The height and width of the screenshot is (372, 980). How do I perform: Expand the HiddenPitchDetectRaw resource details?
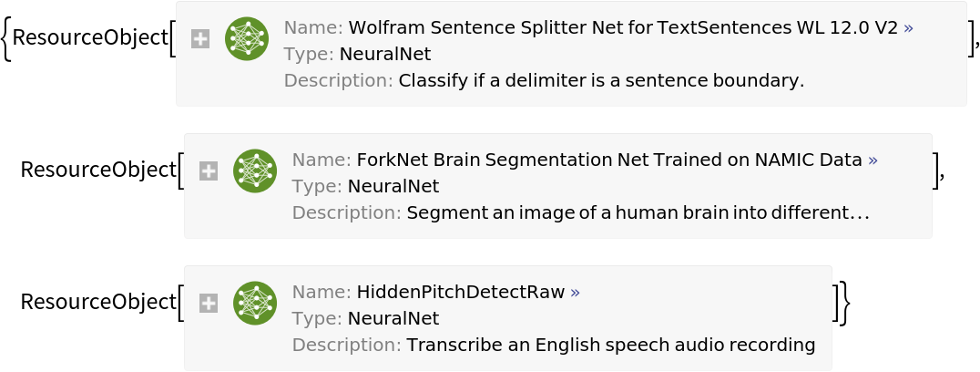pyautogui.click(x=209, y=304)
